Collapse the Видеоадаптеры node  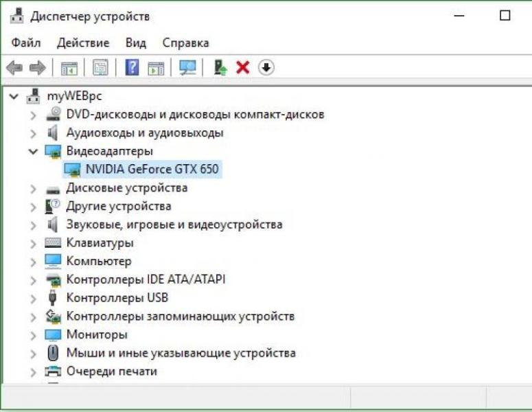(33, 151)
